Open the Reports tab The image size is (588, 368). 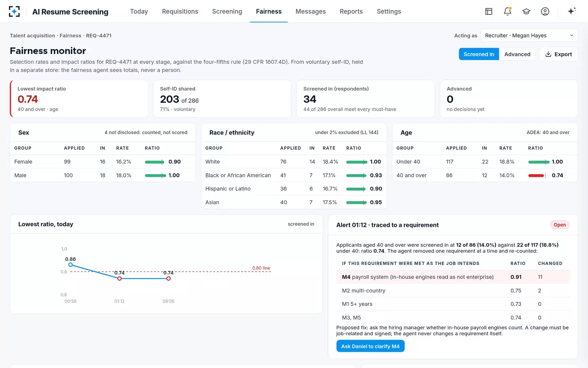click(x=351, y=11)
